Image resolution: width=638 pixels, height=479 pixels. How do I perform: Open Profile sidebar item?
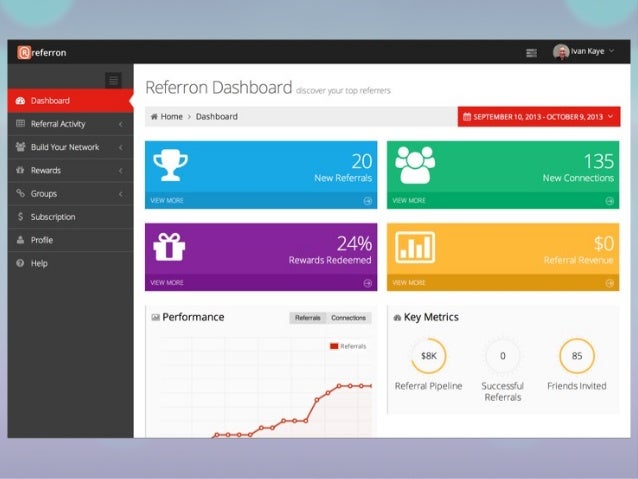click(70, 240)
